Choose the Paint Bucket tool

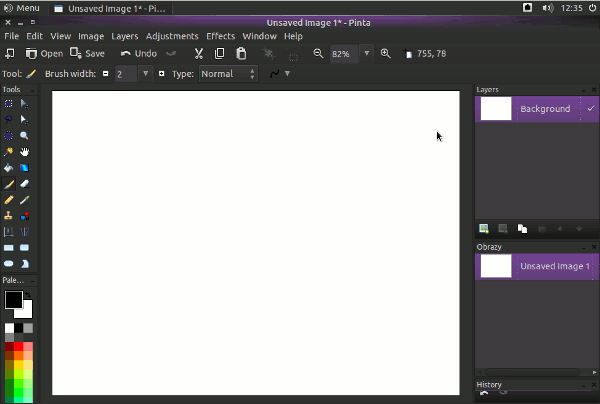[x=9, y=168]
